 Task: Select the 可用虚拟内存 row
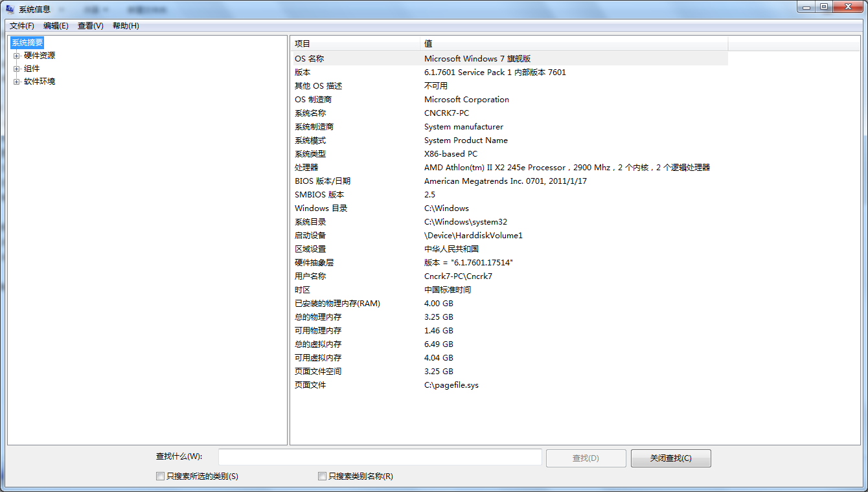pos(509,358)
